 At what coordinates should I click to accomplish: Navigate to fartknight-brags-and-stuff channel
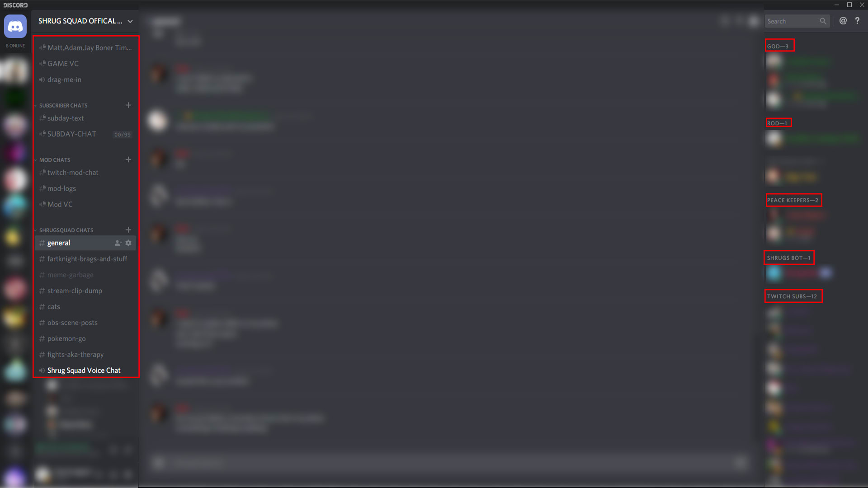(x=86, y=258)
